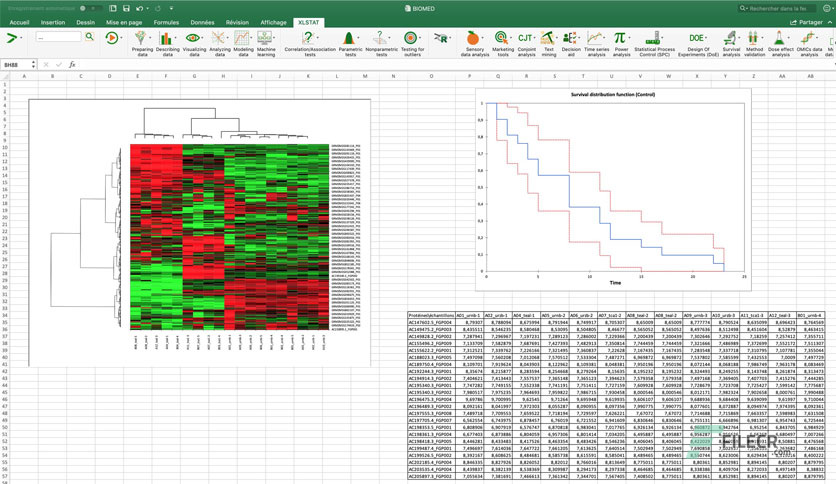Switch to the Formules ribbon tab
836x484 pixels.
coord(166,22)
